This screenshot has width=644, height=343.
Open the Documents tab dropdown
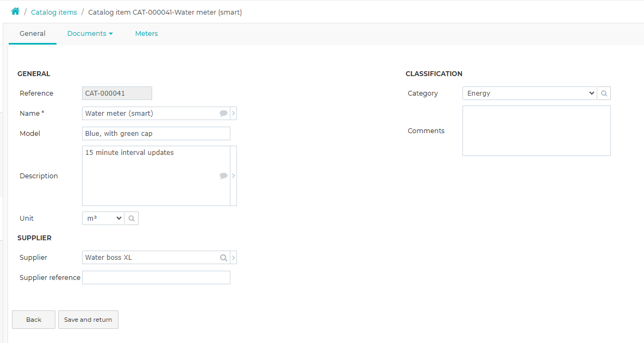(90, 34)
